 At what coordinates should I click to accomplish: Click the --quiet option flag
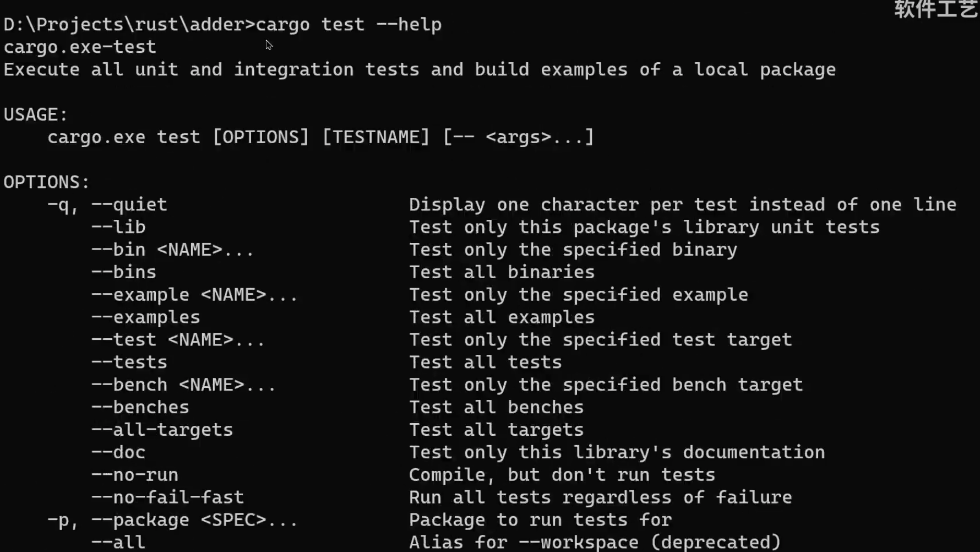tap(129, 205)
